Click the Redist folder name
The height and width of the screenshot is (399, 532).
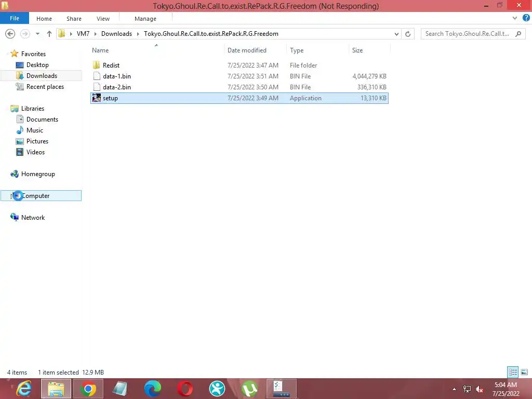click(111, 65)
